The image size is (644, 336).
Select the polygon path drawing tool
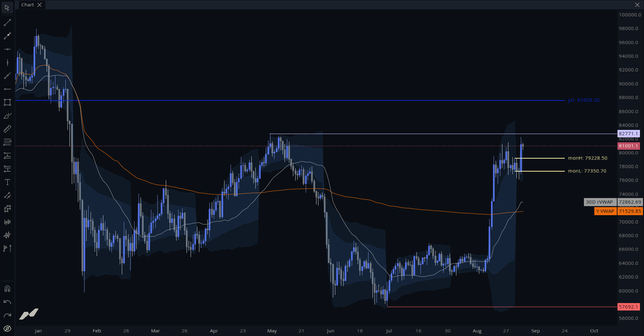[x=7, y=209]
